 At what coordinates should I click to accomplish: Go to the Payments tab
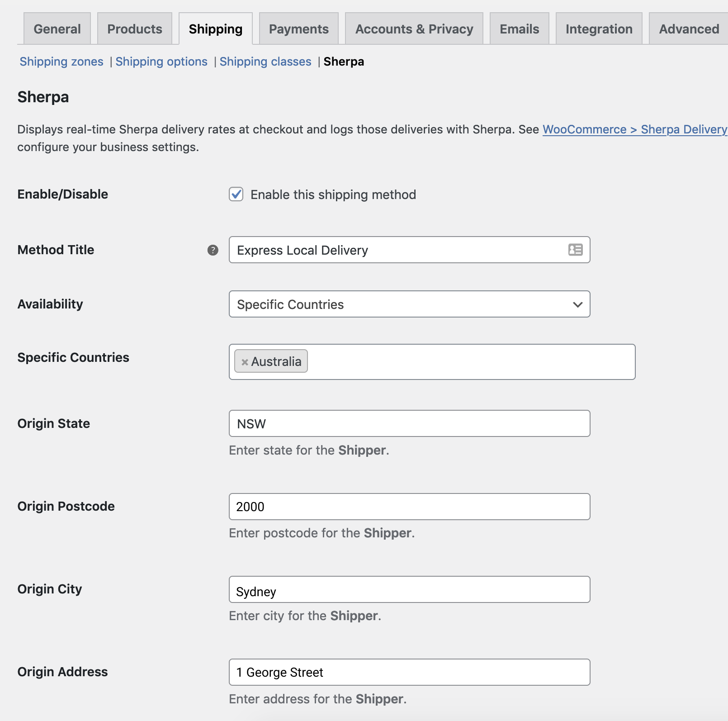pos(298,29)
